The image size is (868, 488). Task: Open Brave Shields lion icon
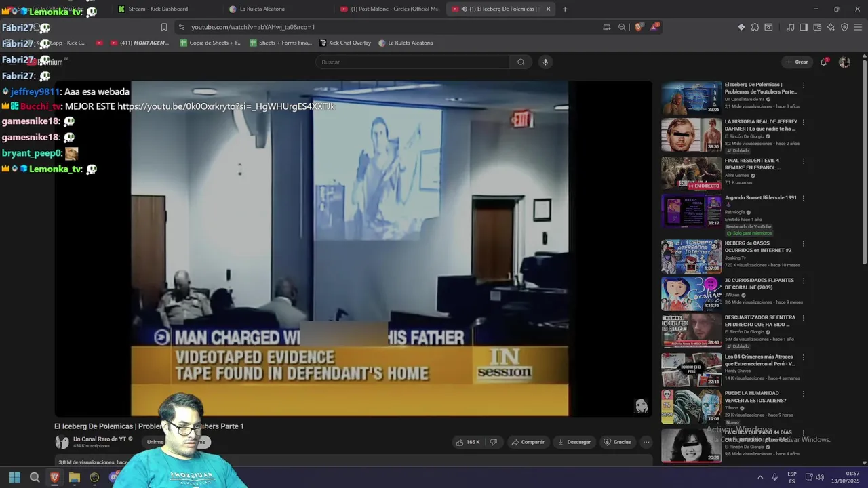click(x=638, y=27)
